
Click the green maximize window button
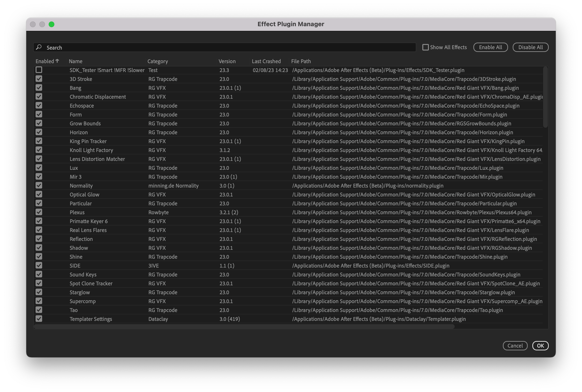click(x=52, y=24)
